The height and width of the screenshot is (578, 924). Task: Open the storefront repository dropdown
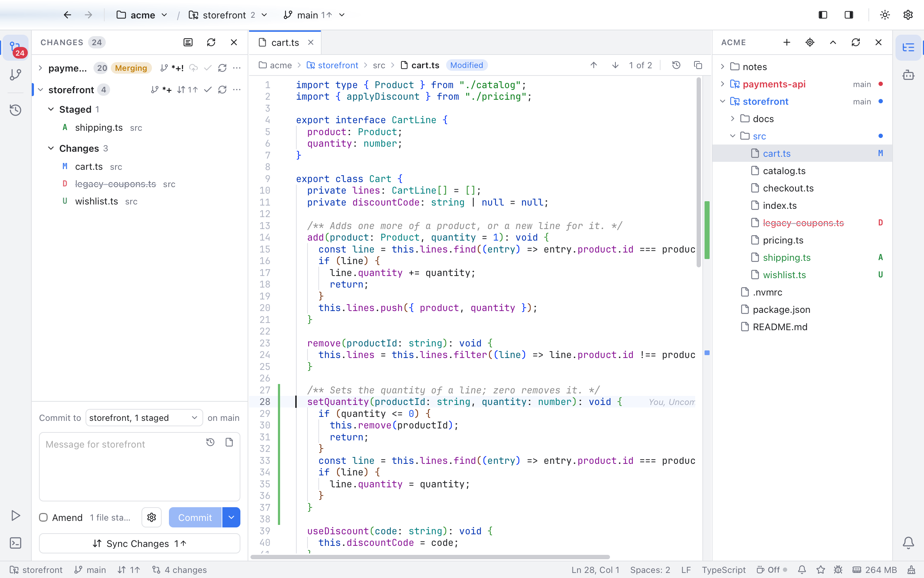point(228,15)
